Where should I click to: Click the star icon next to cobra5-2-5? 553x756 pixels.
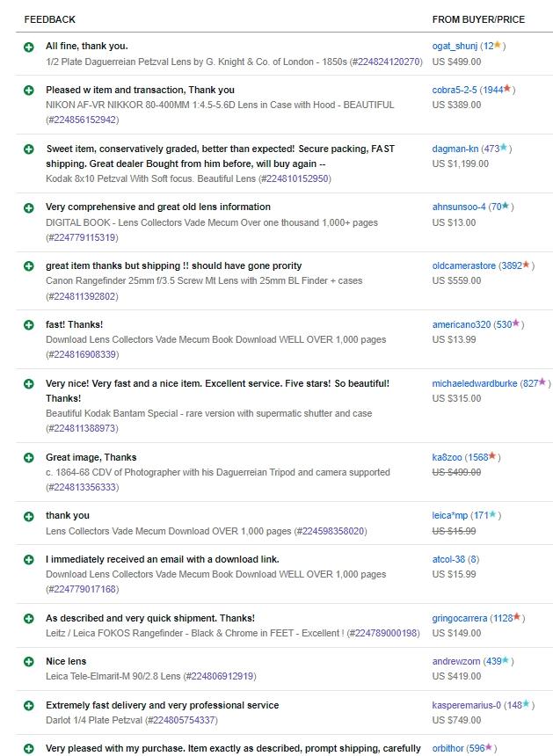(508, 90)
